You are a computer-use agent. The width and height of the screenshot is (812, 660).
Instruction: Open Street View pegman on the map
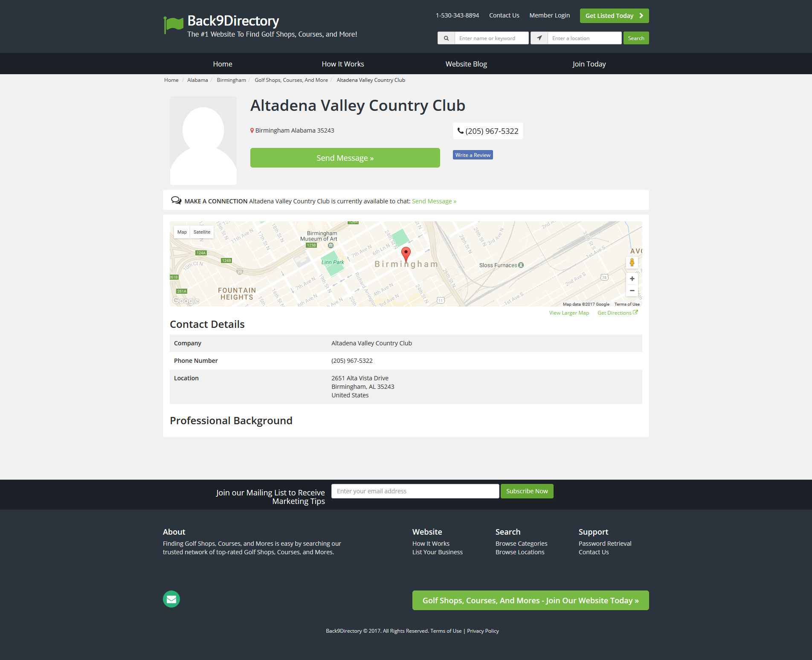coord(632,262)
